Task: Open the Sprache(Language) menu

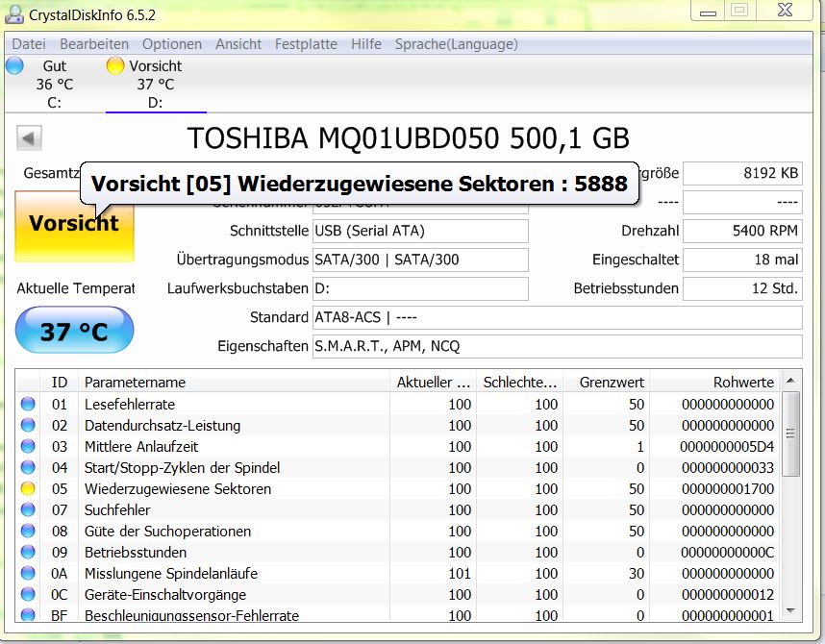Action: point(456,44)
